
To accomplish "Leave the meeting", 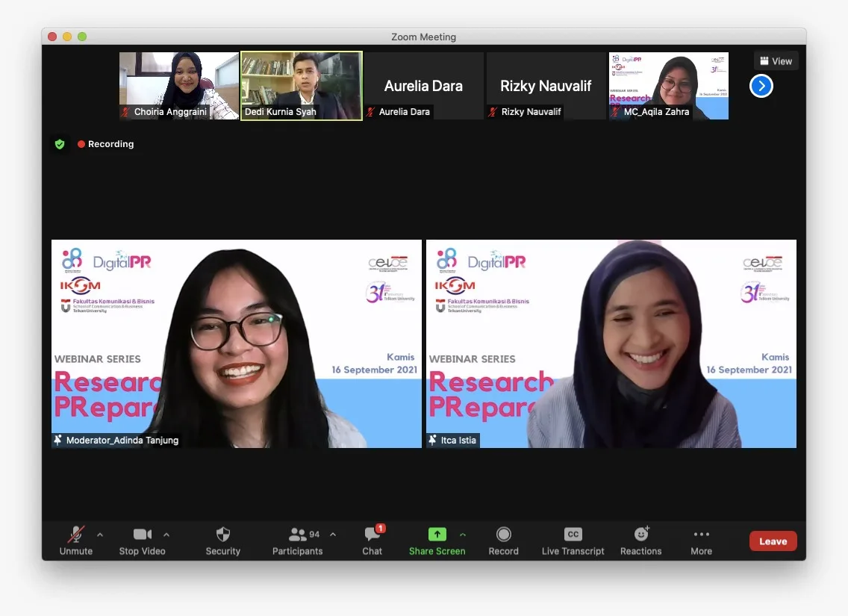I will [x=773, y=541].
